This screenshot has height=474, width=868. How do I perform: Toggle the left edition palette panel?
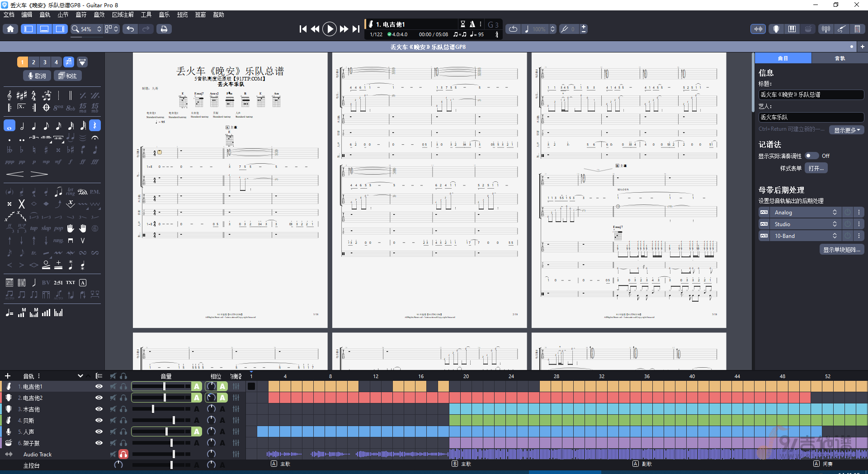28,29
